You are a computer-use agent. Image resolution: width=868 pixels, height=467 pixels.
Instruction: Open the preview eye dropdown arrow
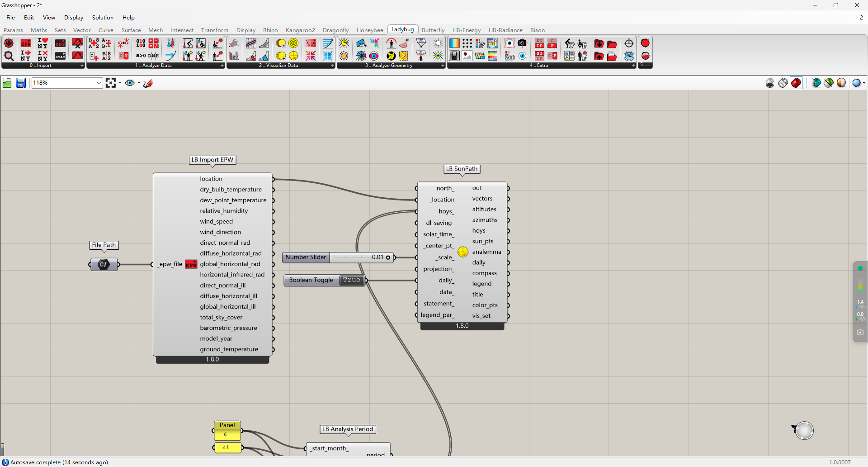139,83
